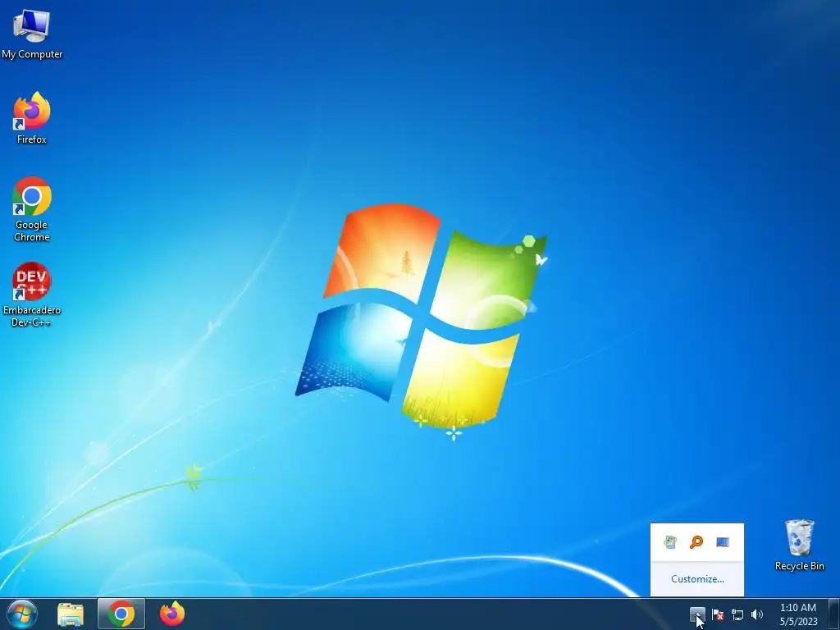
Task: Select the Embarcadero Dev-C++ desktop shortcut
Action: (x=32, y=294)
